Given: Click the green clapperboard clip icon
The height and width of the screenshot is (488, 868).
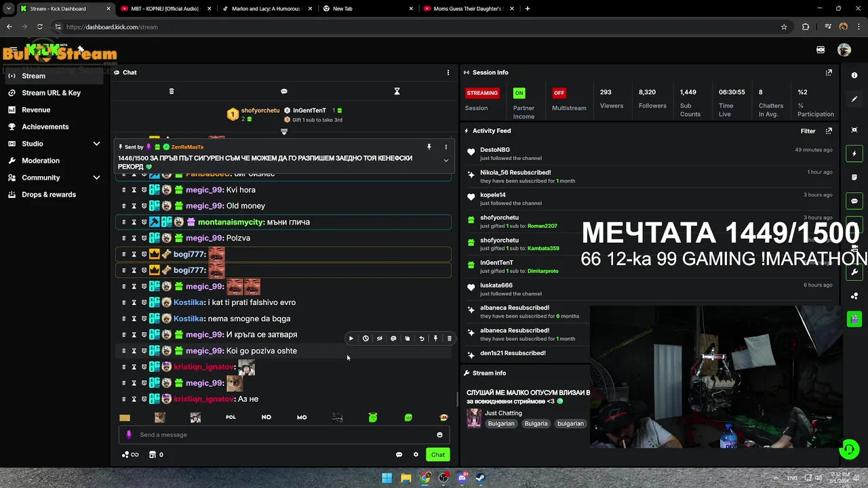Looking at the screenshot, I should tap(854, 319).
